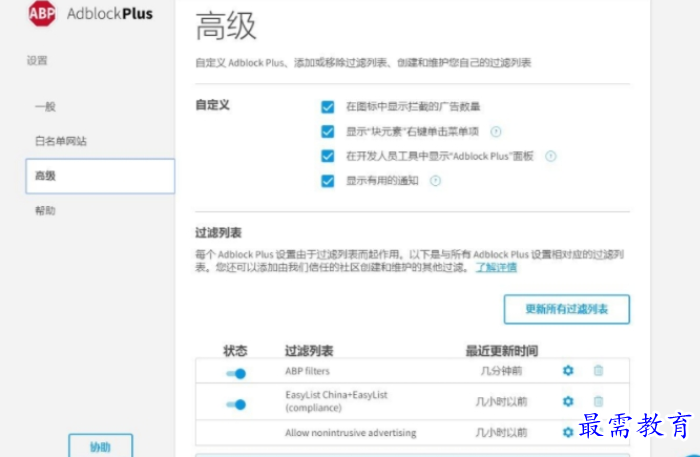Click the ABP logo icon
700x457 pixels.
point(42,13)
